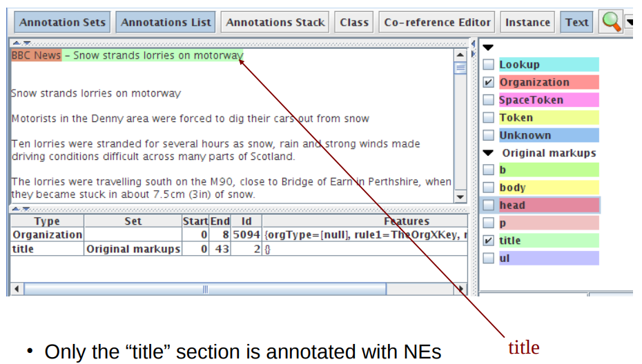The width and height of the screenshot is (642, 364).
Task: Click the magnifier search icon
Action: point(611,22)
